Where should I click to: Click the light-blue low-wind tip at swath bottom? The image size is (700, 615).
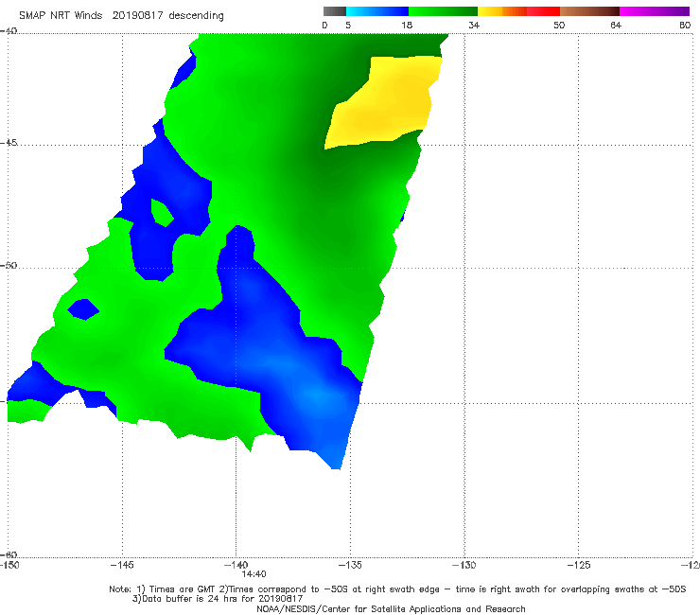336,458
